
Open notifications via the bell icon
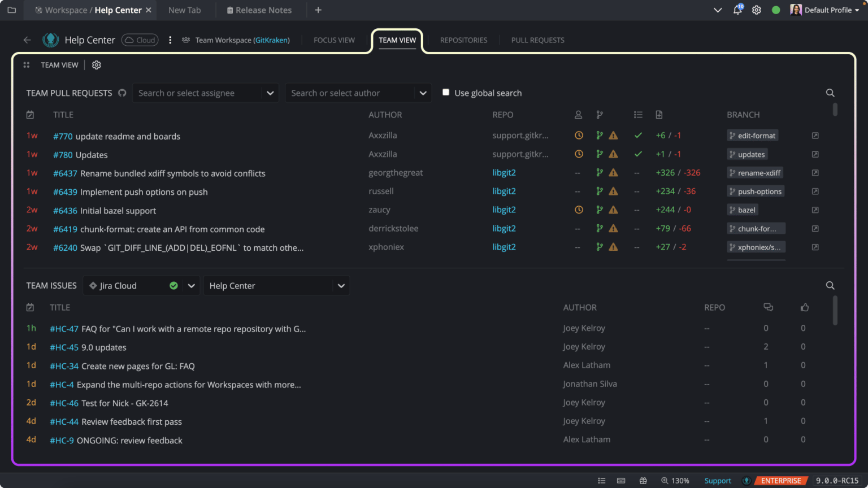point(737,10)
